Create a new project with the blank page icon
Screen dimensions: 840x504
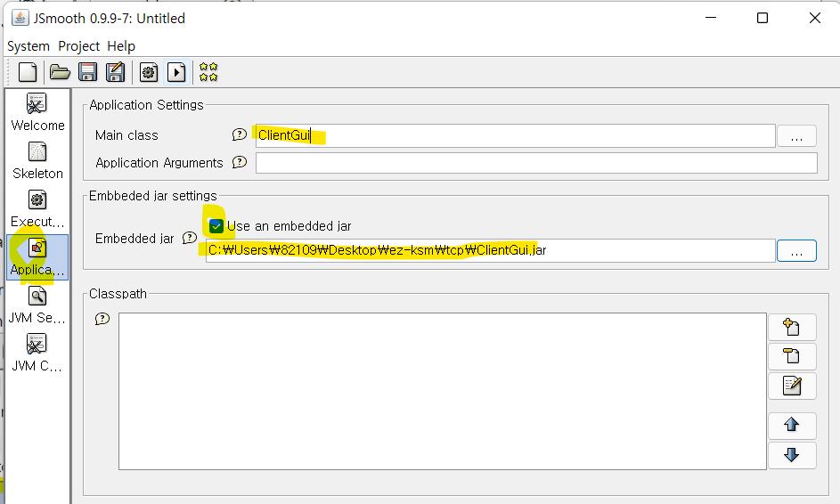point(28,72)
